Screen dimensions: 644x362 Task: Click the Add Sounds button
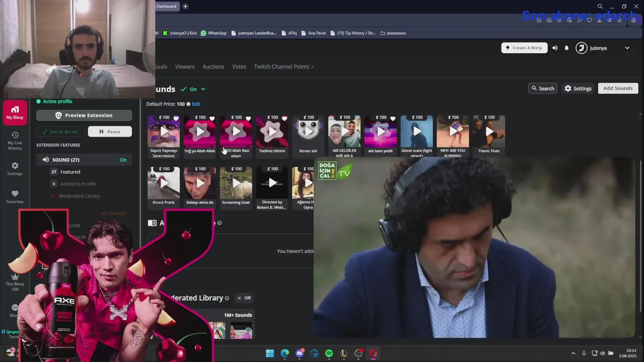point(618,88)
